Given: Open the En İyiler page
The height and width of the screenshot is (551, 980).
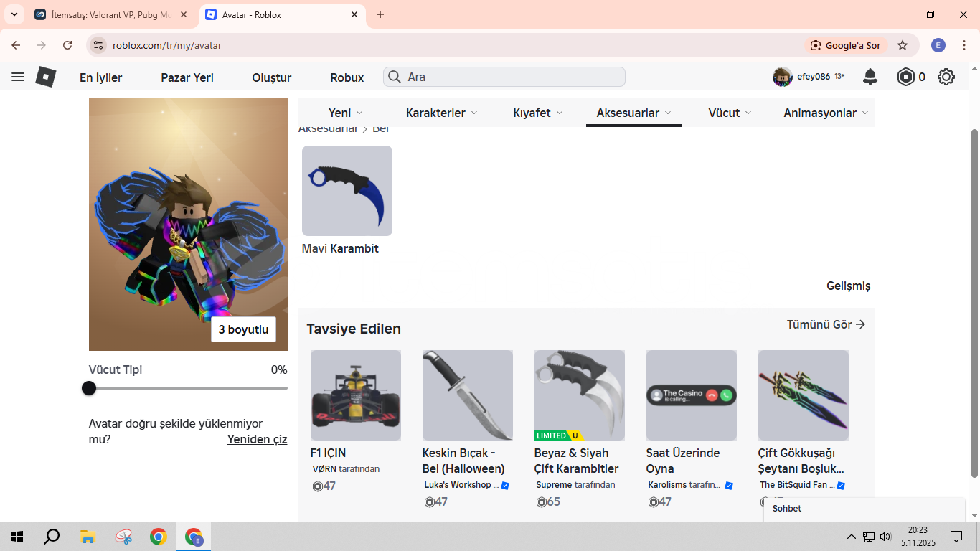Looking at the screenshot, I should [x=101, y=77].
